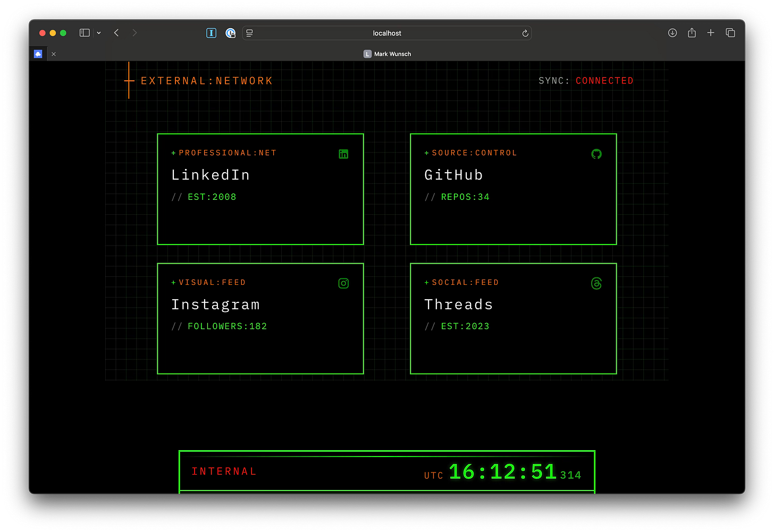Toggle the Safari sidebar button
The width and height of the screenshot is (774, 532).
point(85,33)
